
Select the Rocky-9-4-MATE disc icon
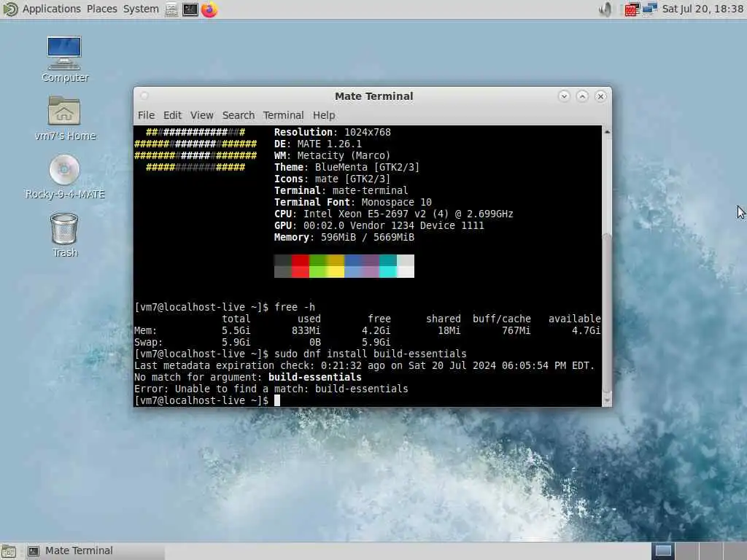point(64,176)
